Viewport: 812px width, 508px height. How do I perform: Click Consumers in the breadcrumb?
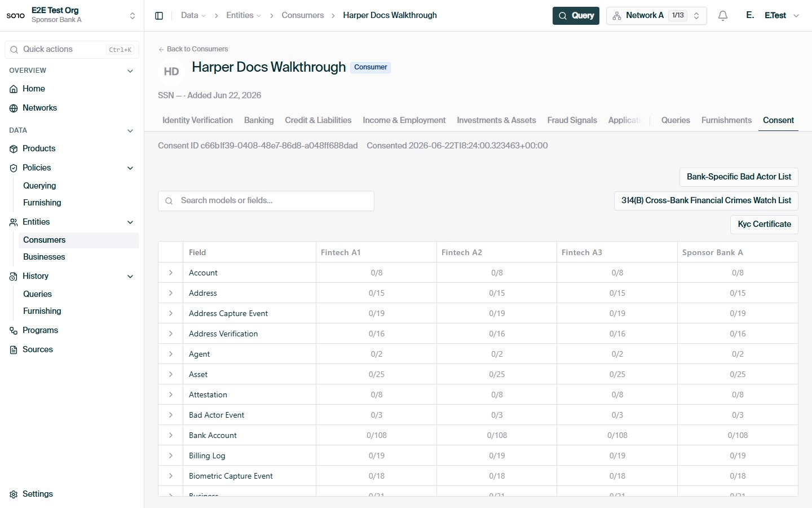pos(303,15)
